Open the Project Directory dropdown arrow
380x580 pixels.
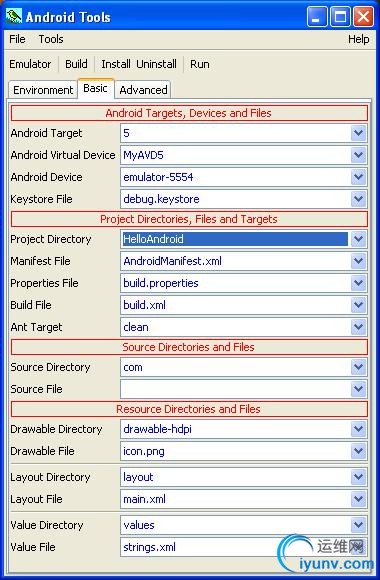(358, 239)
